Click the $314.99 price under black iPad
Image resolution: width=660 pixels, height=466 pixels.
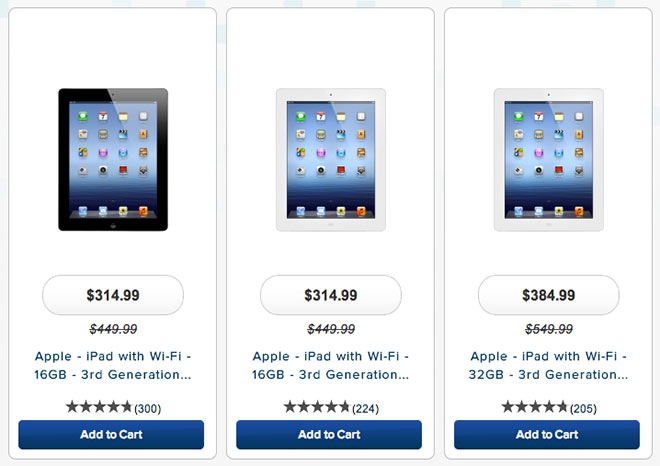[113, 295]
